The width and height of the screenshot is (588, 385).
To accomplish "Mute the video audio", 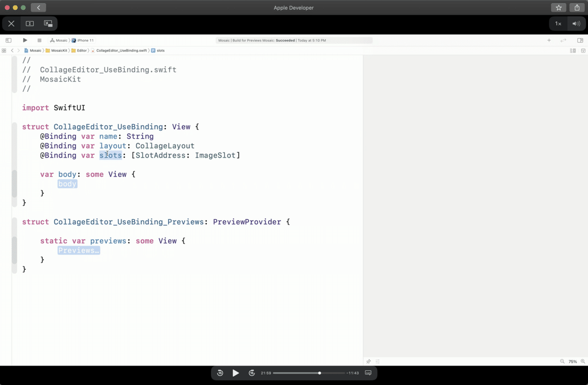I will [576, 24].
